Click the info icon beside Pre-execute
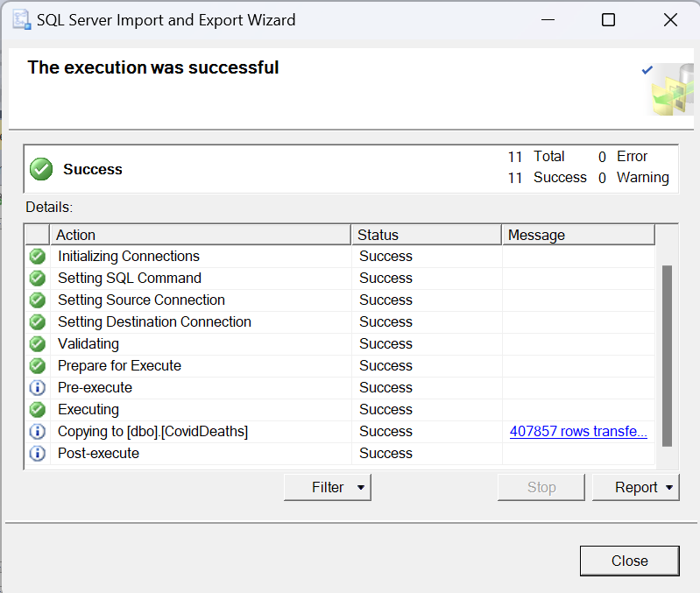Viewport: 700px width, 593px height. [38, 388]
